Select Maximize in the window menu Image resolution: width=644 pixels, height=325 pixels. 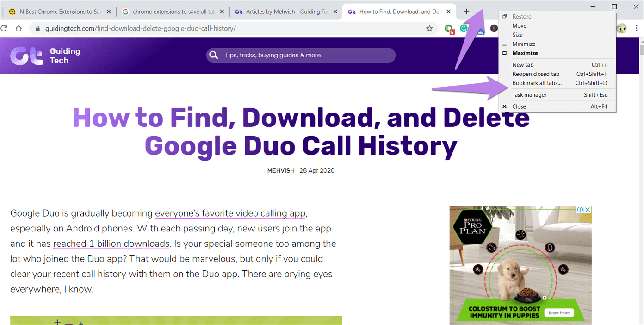pos(557,53)
